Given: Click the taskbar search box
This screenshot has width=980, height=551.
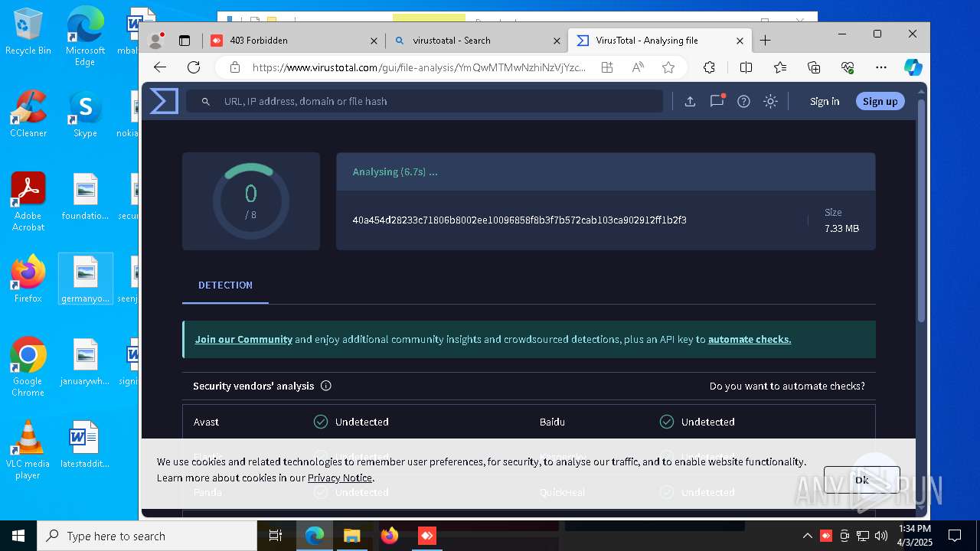Looking at the screenshot, I should click(x=146, y=536).
